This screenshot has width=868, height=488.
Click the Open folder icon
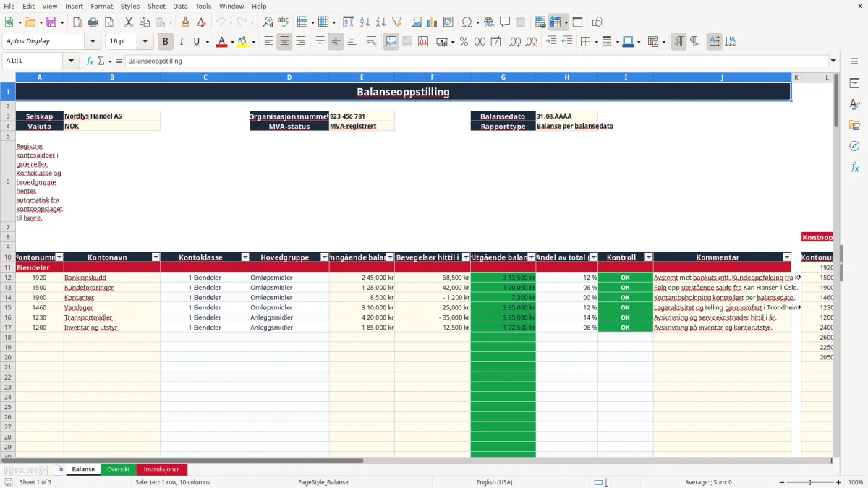(x=30, y=22)
